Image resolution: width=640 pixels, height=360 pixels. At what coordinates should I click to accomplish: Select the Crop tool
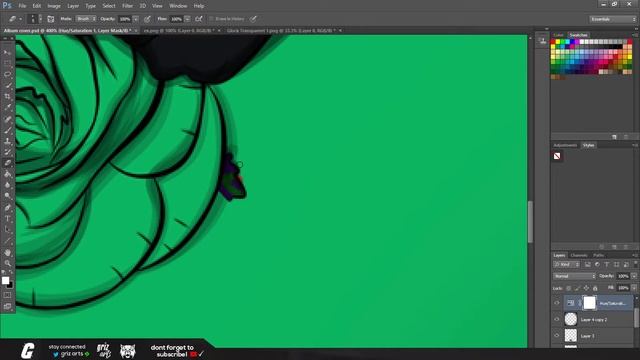tap(7, 97)
